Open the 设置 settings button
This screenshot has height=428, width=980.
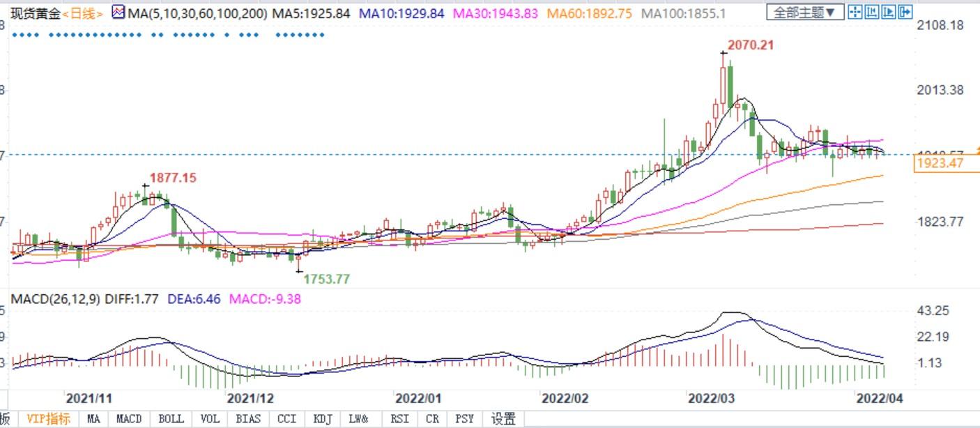click(503, 419)
